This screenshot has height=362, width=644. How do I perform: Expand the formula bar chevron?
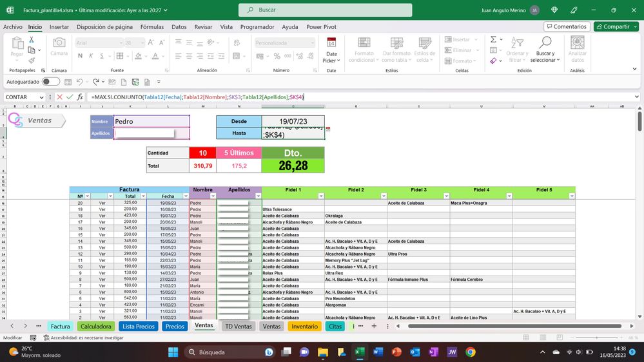[x=637, y=97]
